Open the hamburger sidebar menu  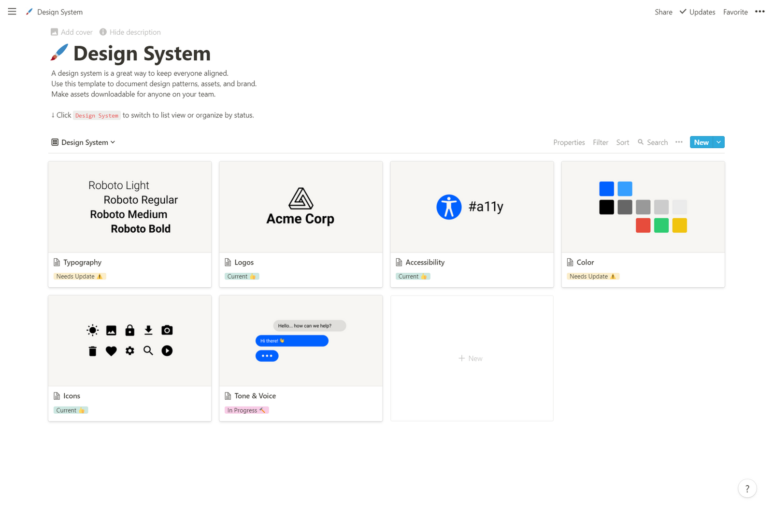click(x=12, y=12)
